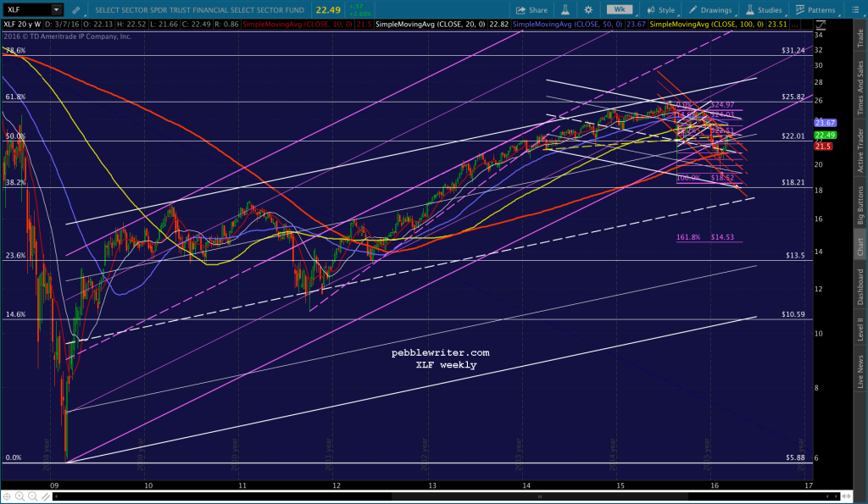The width and height of the screenshot is (868, 504).
Task: Click the expand arrows icon at bottom right
Action: 847,496
